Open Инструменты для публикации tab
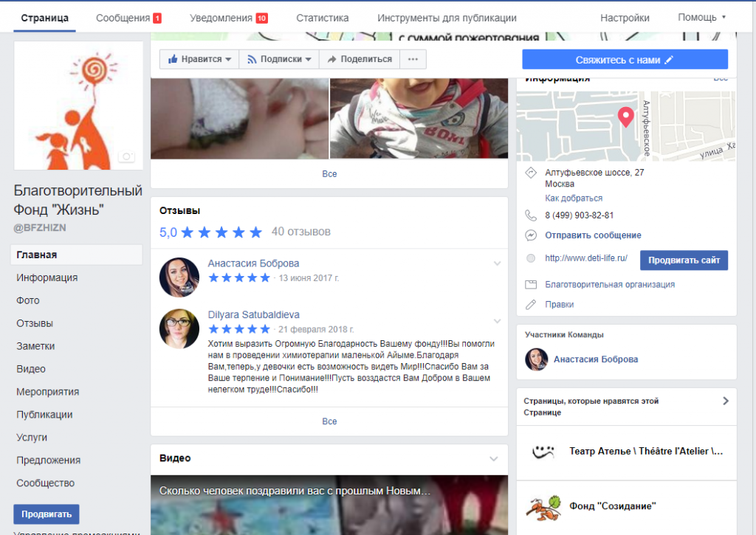The height and width of the screenshot is (535, 756). 447,18
